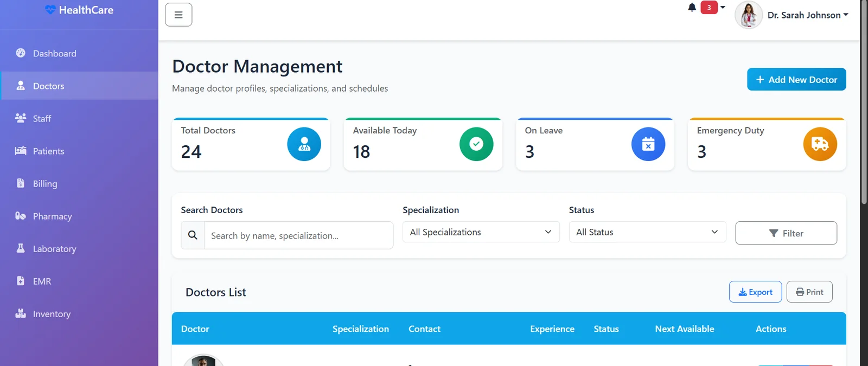This screenshot has height=366, width=868.
Task: Expand the All Specializations dropdown
Action: [x=481, y=232]
